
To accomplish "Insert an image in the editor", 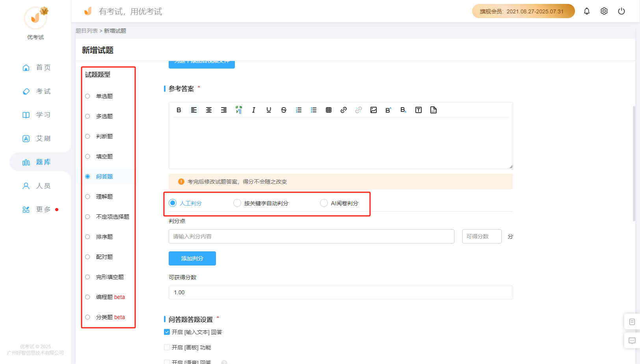I will (374, 110).
